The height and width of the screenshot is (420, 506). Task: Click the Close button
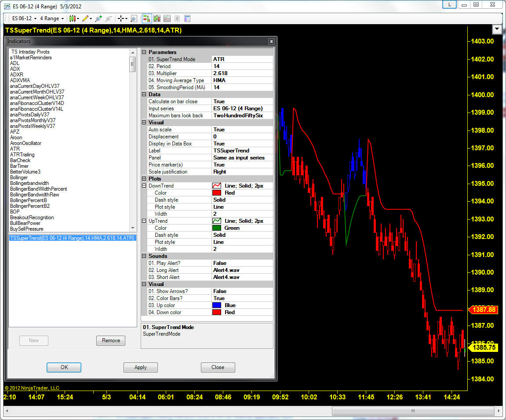pos(218,367)
